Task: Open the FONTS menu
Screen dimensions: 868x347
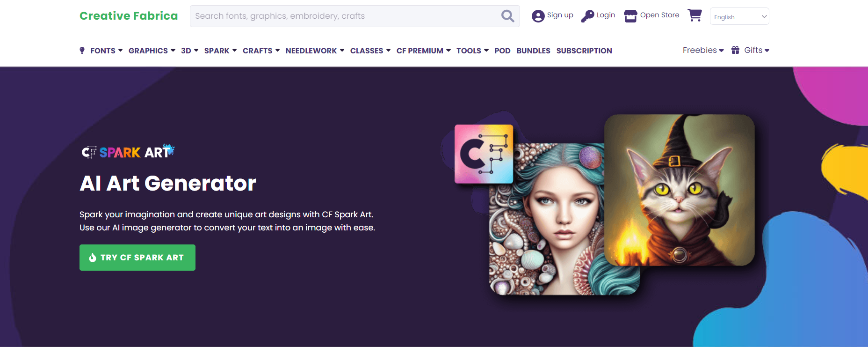Action: [103, 51]
